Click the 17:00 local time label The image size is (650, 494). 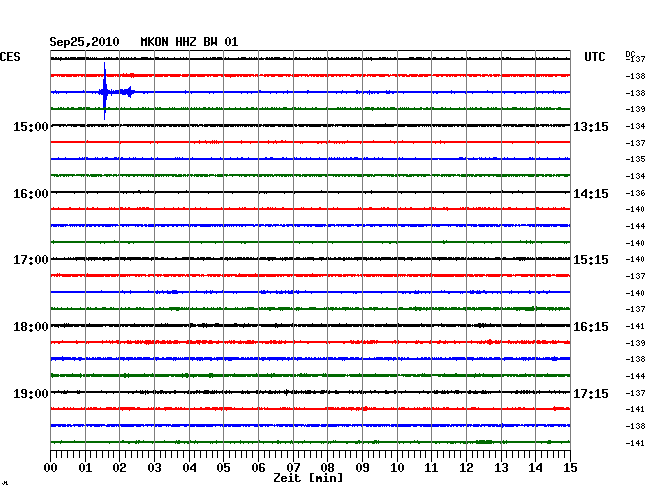pyautogui.click(x=31, y=260)
